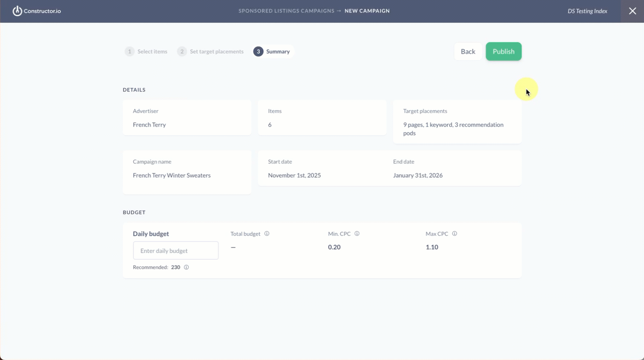Click Min. CPC value 0.20
Image resolution: width=644 pixels, height=360 pixels.
(334, 247)
